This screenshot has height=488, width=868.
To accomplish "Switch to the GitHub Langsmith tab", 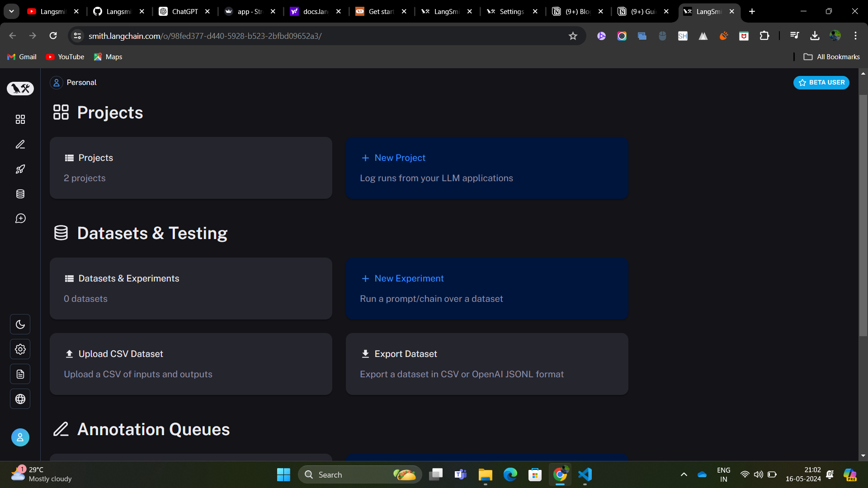I will (x=118, y=12).
